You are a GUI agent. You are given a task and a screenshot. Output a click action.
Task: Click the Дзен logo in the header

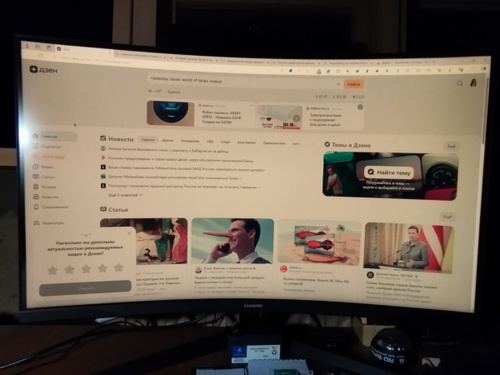tap(43, 70)
